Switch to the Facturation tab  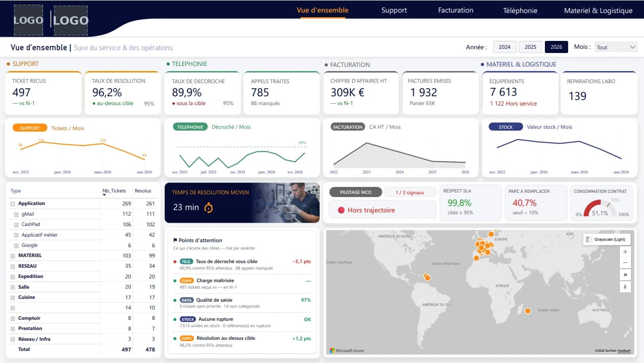[x=456, y=10]
